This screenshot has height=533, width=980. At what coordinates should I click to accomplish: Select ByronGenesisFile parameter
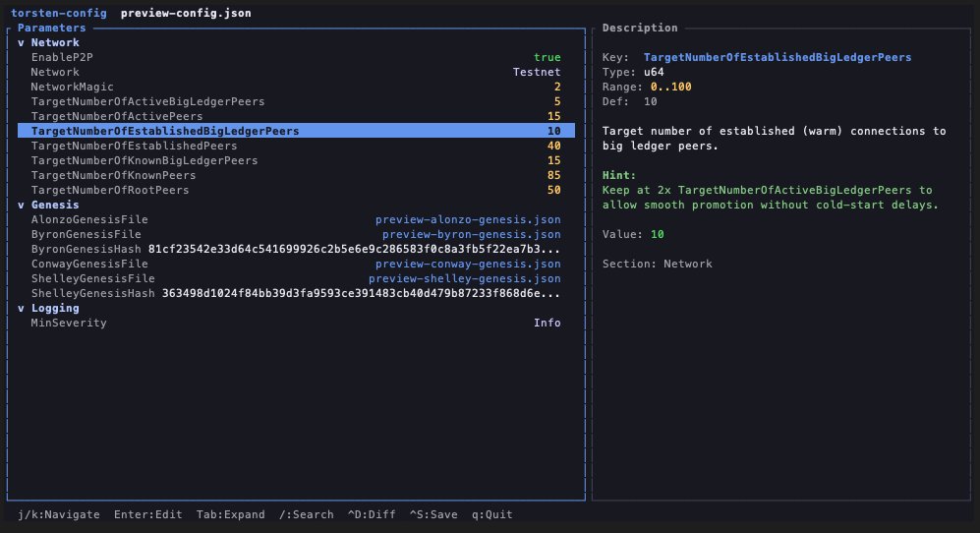point(296,234)
